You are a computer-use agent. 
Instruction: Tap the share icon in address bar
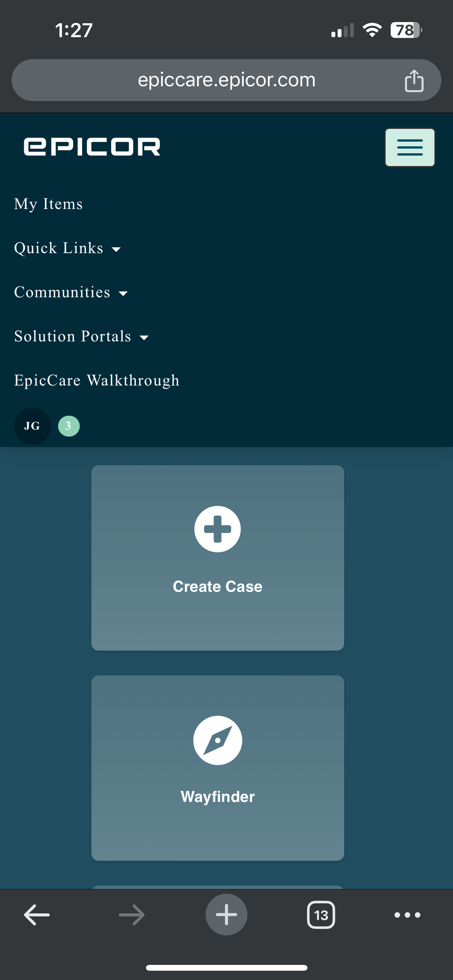click(414, 81)
